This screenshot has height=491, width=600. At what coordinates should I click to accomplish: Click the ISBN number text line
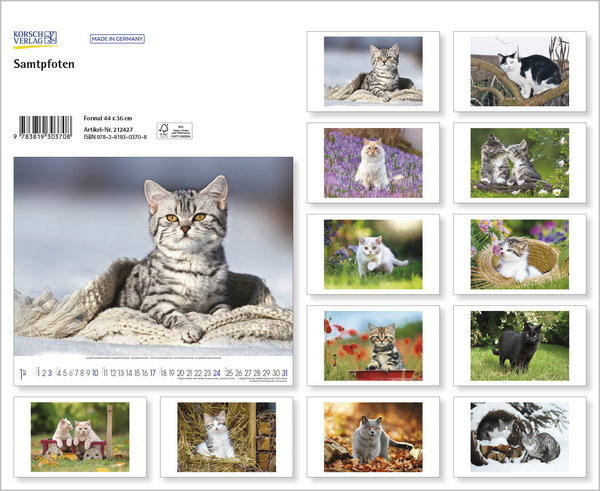tap(115, 137)
